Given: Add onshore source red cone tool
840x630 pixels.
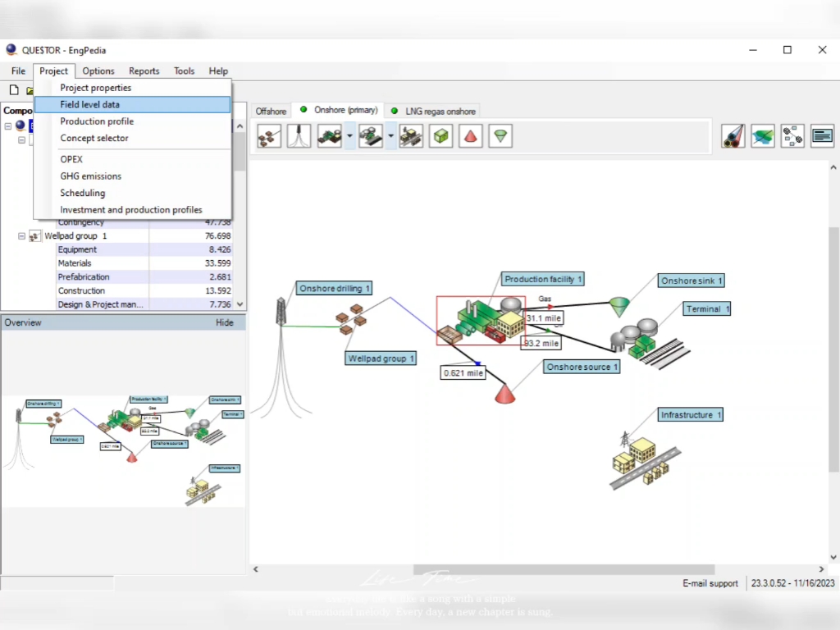Looking at the screenshot, I should [x=470, y=136].
